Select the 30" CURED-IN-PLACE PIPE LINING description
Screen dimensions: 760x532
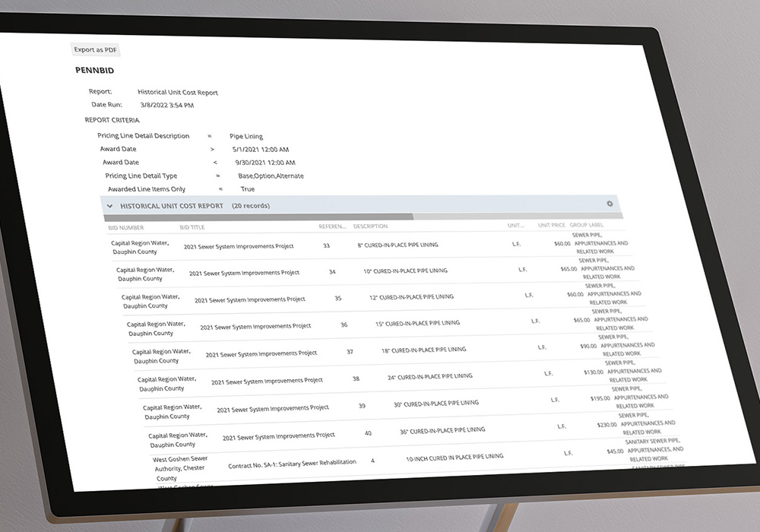tap(436, 404)
